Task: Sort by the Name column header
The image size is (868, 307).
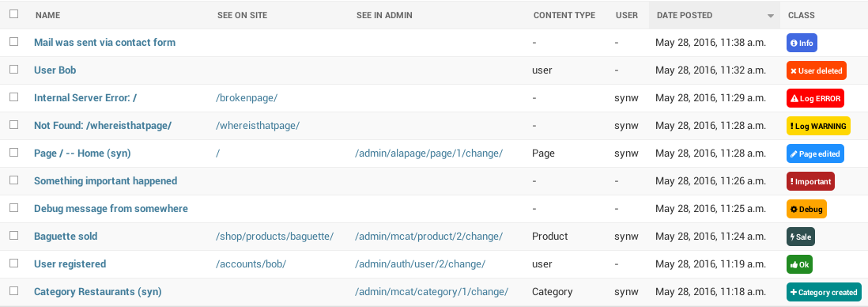Action: pos(47,16)
